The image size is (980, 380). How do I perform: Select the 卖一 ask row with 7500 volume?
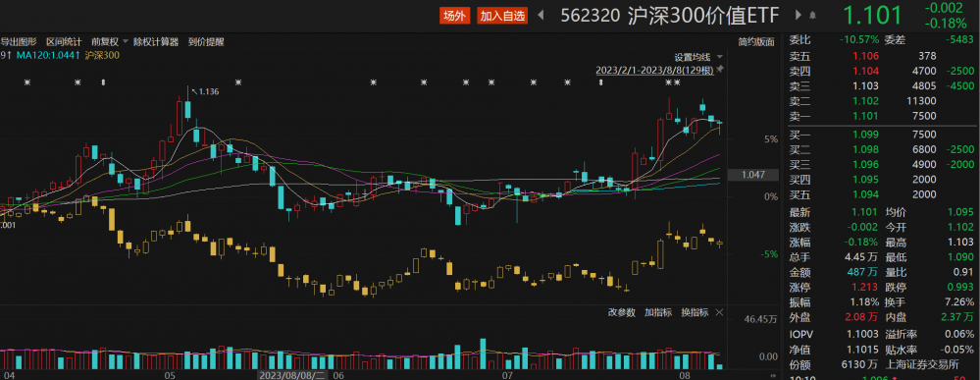882,116
